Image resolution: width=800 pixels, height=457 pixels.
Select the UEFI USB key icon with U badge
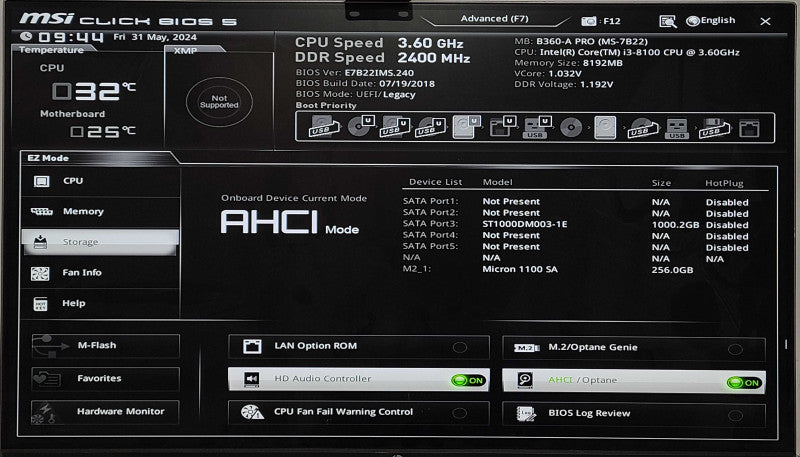[537, 128]
